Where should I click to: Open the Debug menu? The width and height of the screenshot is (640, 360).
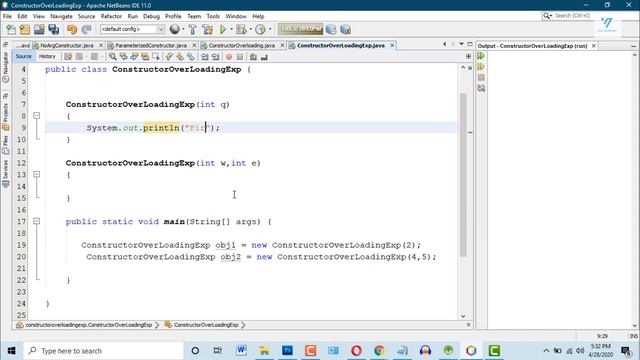click(x=151, y=16)
